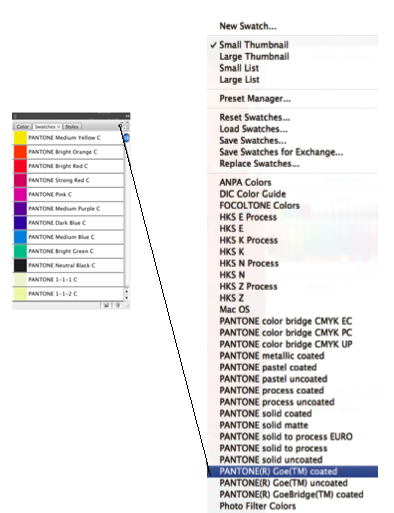Click the text 'PANTONE Strong Red C'
The height and width of the screenshot is (513, 394).
(x=59, y=180)
